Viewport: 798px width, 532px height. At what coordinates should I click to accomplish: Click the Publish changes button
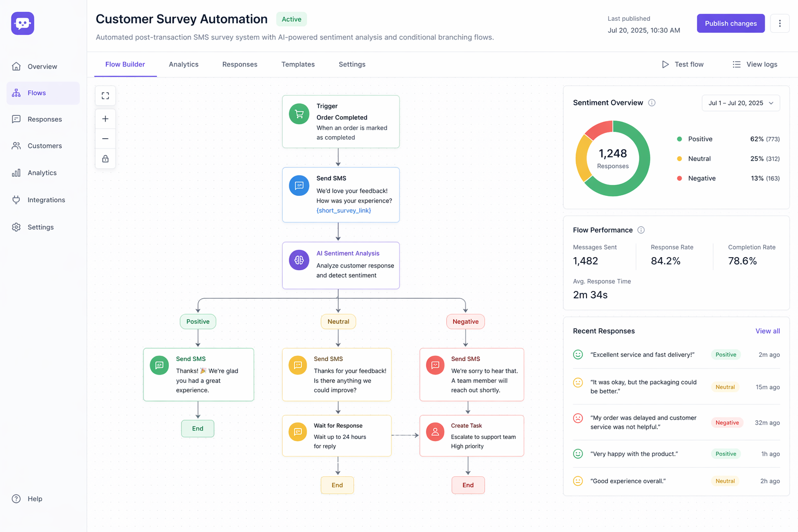[730, 23]
